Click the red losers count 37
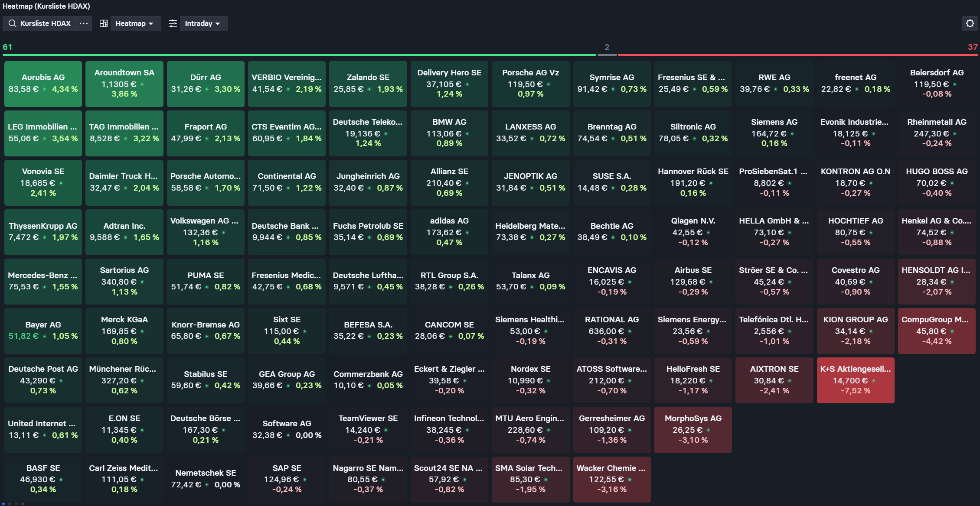The height and width of the screenshot is (506, 980). [x=973, y=47]
